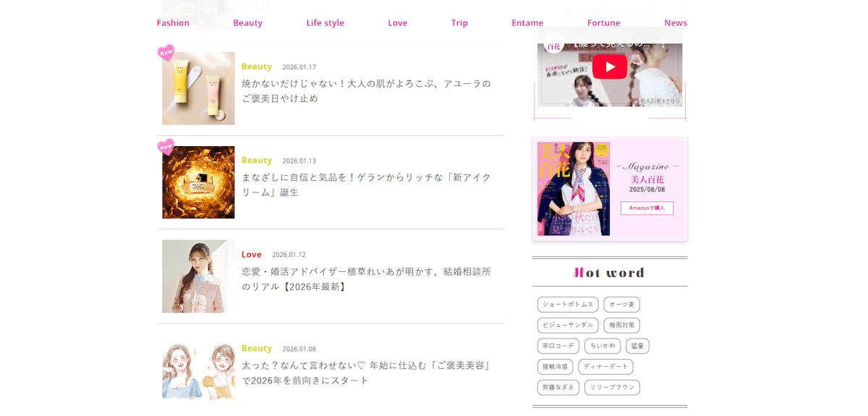Read the 太った？なんて言わせない article headline
The width and height of the screenshot is (868, 416).
tap(366, 373)
